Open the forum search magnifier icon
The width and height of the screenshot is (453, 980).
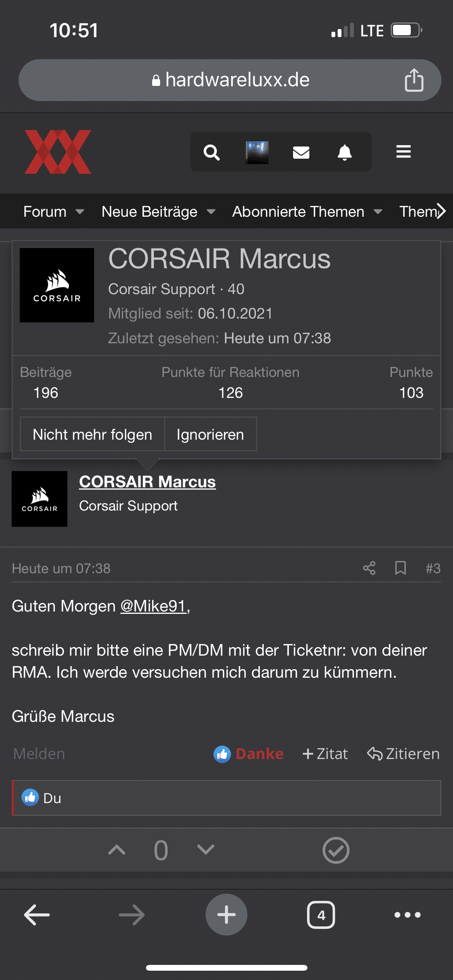[212, 152]
